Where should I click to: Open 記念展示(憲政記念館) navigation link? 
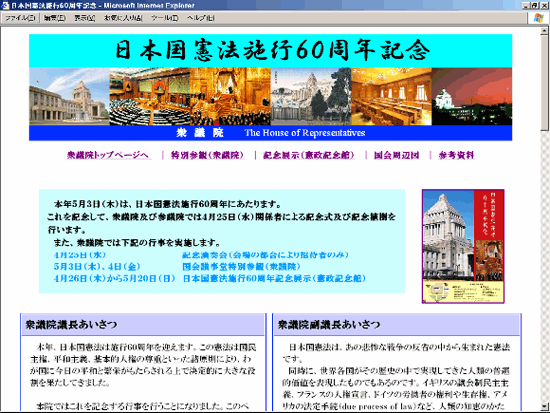click(309, 155)
